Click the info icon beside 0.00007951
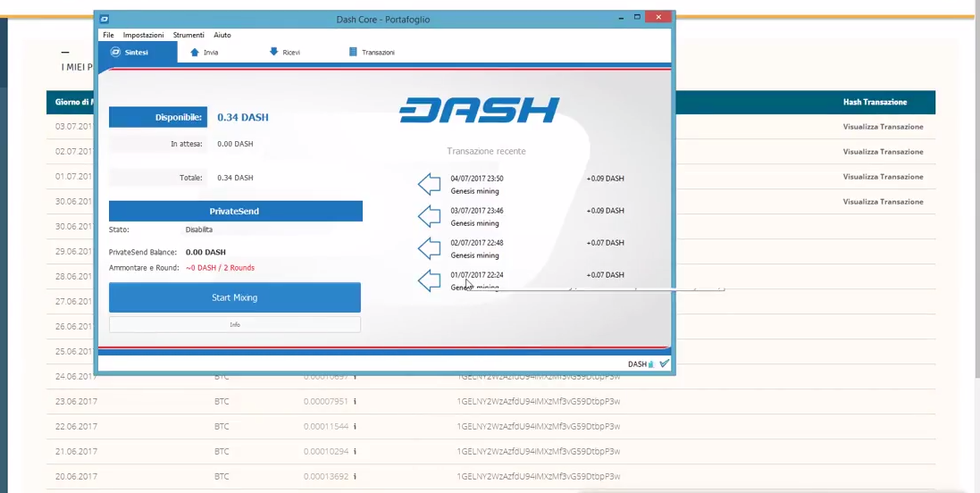 pos(356,402)
